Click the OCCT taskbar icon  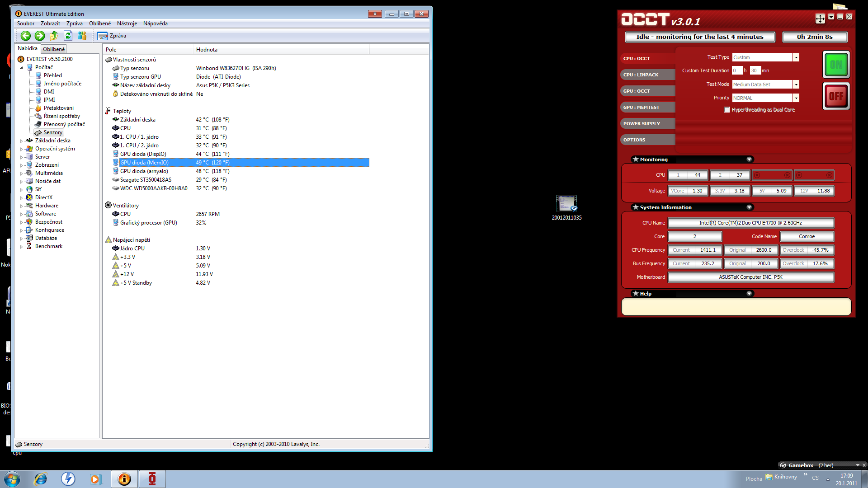(152, 479)
